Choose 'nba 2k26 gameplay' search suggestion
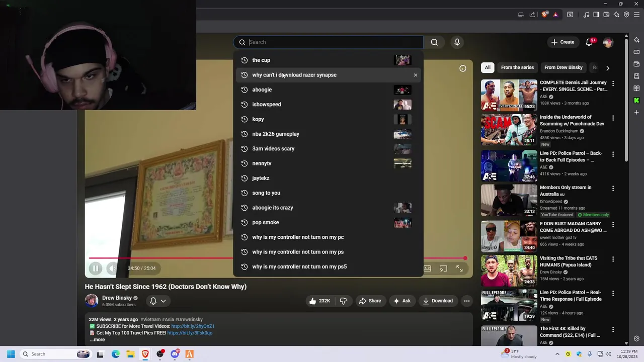 (x=329, y=134)
